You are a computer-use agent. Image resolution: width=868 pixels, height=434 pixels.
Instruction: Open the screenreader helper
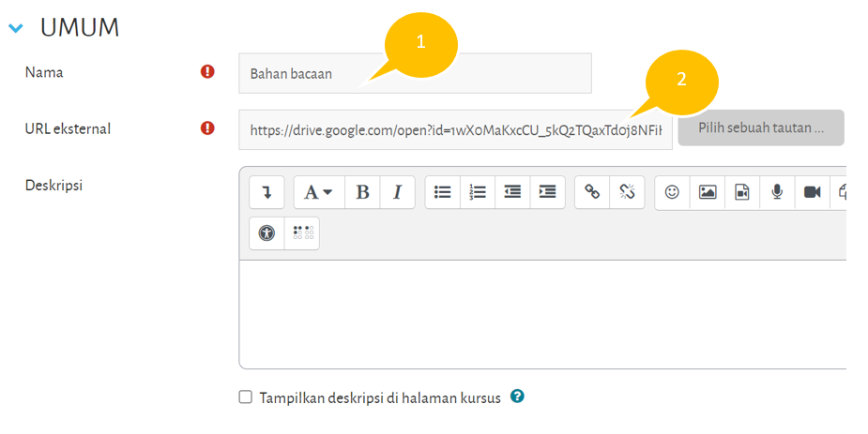[x=302, y=233]
